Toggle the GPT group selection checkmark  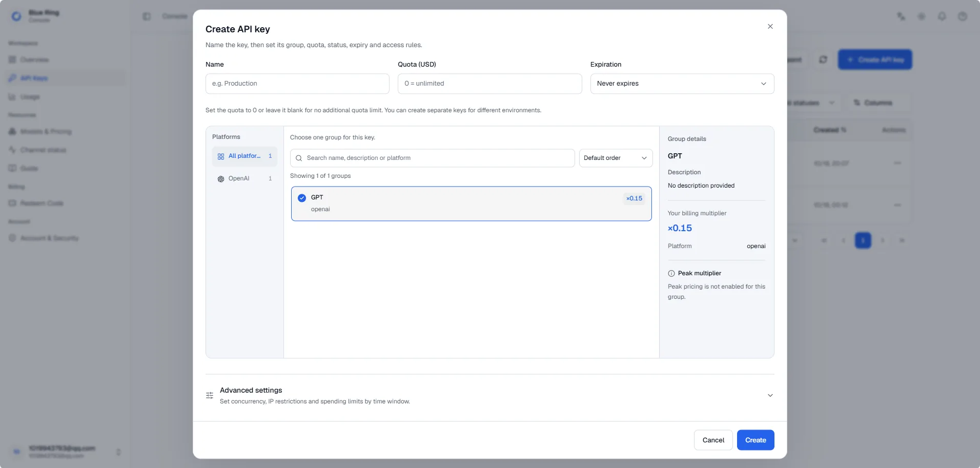pyautogui.click(x=302, y=198)
